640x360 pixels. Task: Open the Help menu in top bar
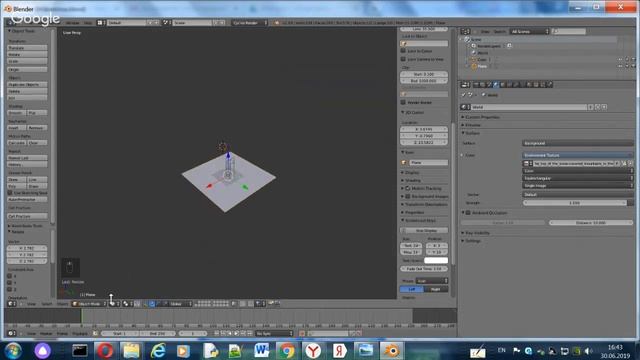pyautogui.click(x=88, y=23)
